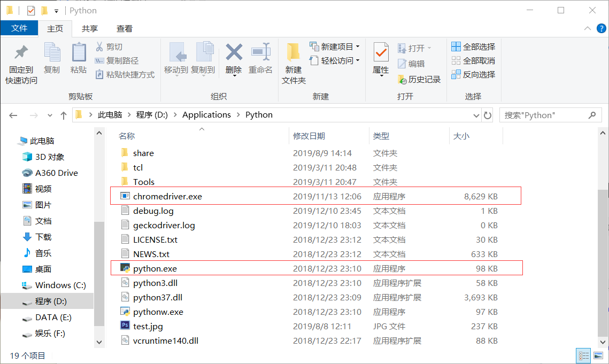The width and height of the screenshot is (609, 364).
Task: Open the File tab
Action: 19,28
